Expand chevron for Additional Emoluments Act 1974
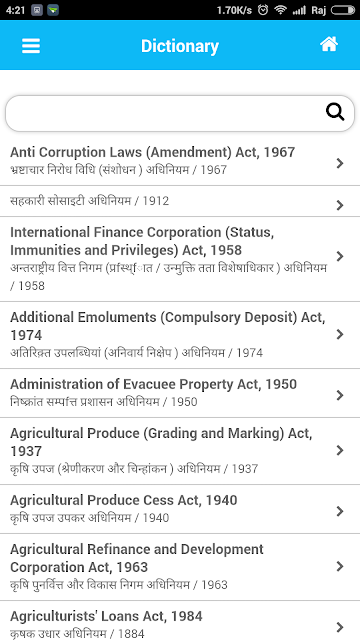 (x=340, y=334)
